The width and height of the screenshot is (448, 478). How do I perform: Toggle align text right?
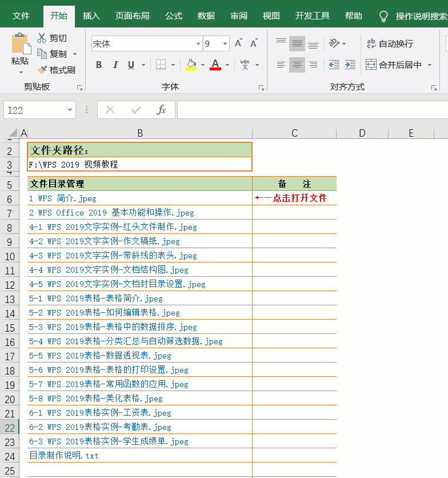pos(313,65)
